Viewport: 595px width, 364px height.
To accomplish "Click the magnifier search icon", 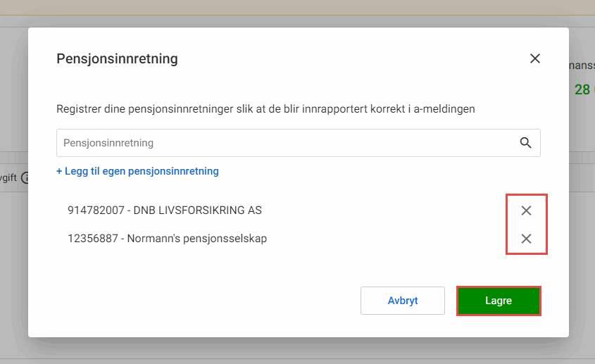I will [525, 142].
